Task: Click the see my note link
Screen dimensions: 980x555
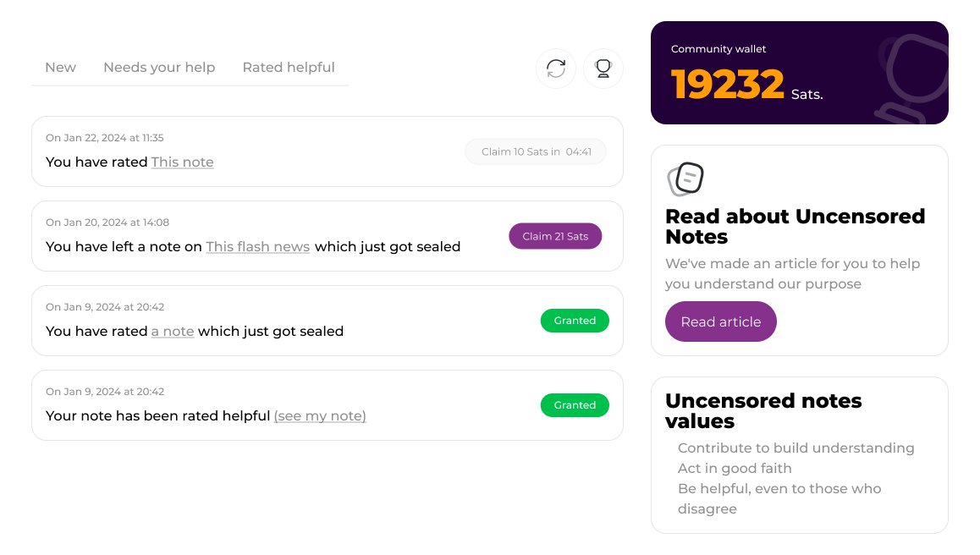Action: [320, 416]
